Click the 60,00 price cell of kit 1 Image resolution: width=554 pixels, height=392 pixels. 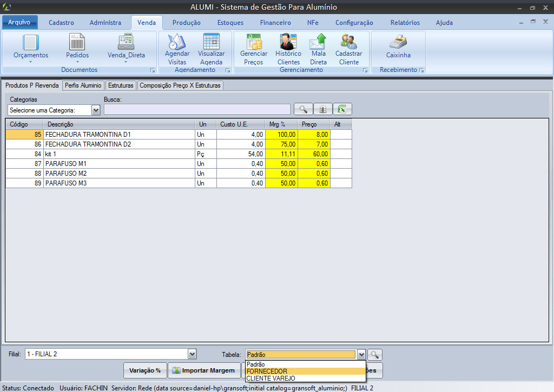(x=314, y=154)
